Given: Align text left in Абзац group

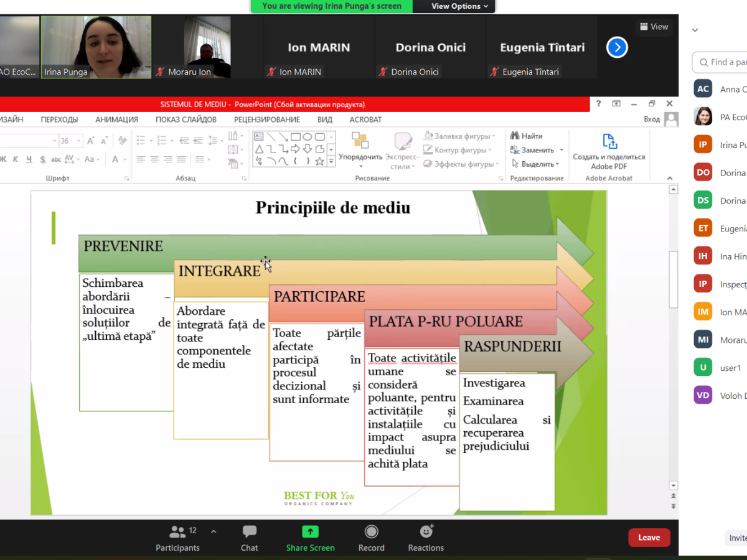Looking at the screenshot, I should click(x=141, y=159).
